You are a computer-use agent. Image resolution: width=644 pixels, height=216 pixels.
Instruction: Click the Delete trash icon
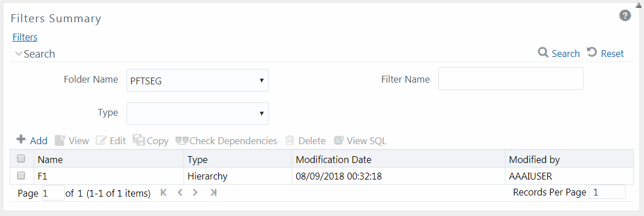[x=290, y=140]
